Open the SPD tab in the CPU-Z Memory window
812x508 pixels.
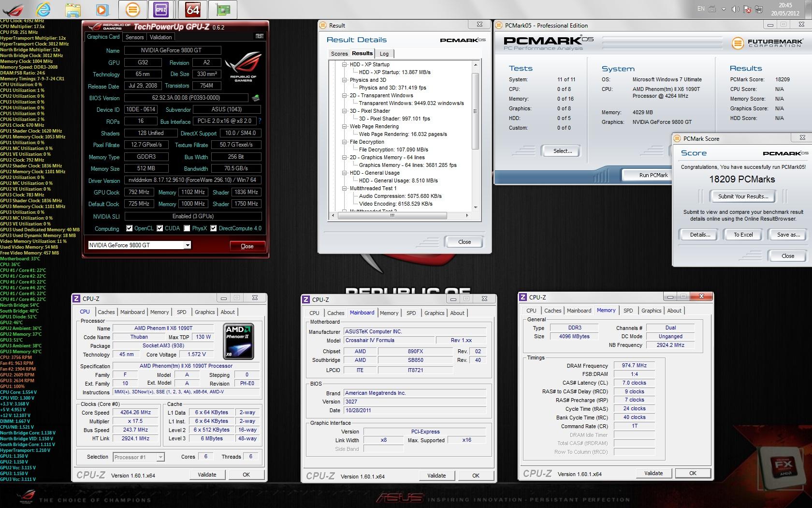628,311
